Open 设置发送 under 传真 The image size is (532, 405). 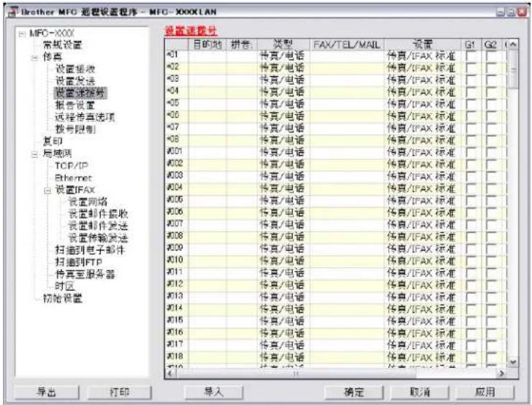click(x=75, y=81)
